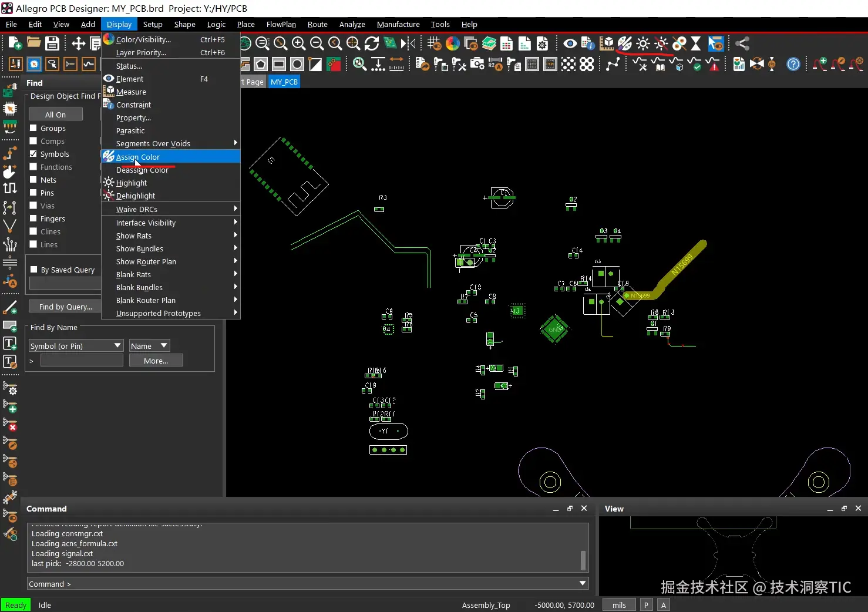
Task: Click the More... button
Action: click(x=156, y=361)
